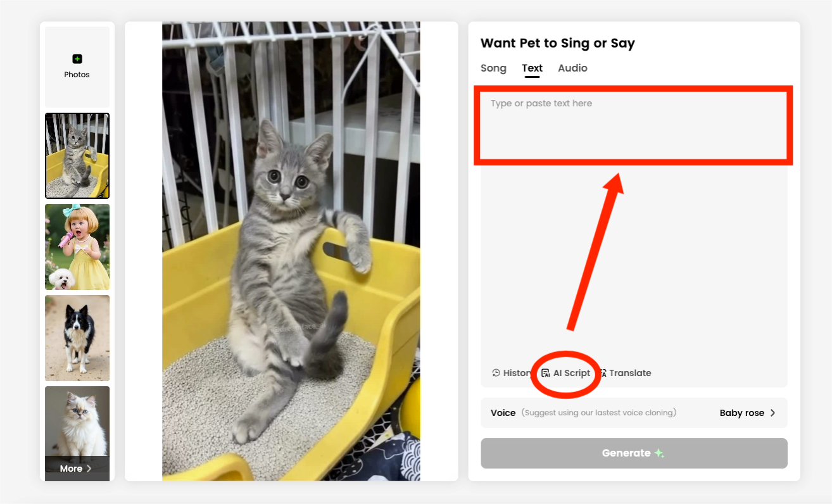Select the black and white dog thumbnail

(77, 338)
